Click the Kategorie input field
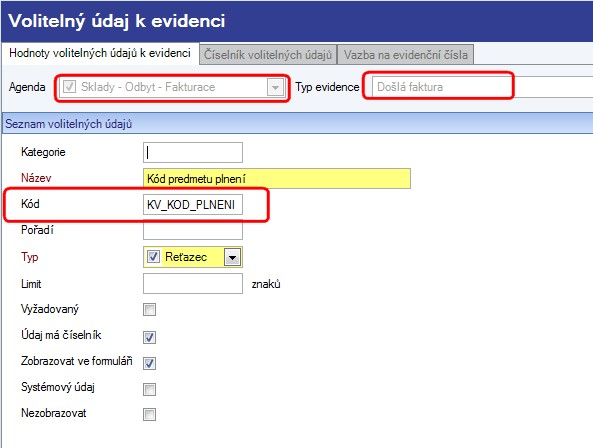The image size is (593, 448). [193, 152]
